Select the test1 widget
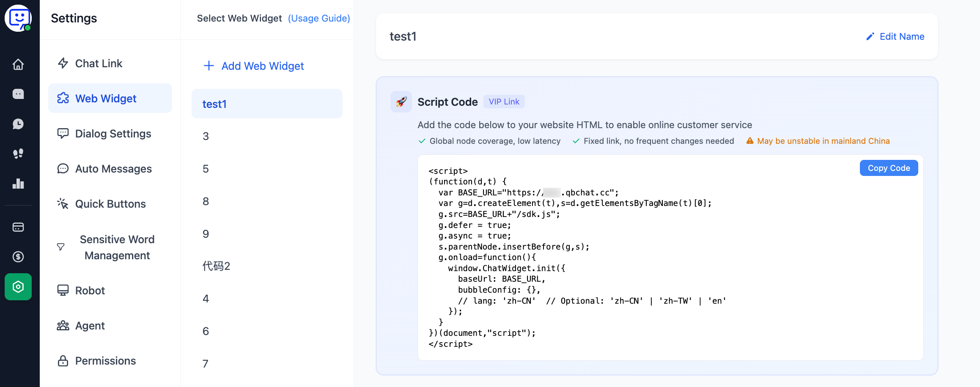980x387 pixels. tap(267, 104)
